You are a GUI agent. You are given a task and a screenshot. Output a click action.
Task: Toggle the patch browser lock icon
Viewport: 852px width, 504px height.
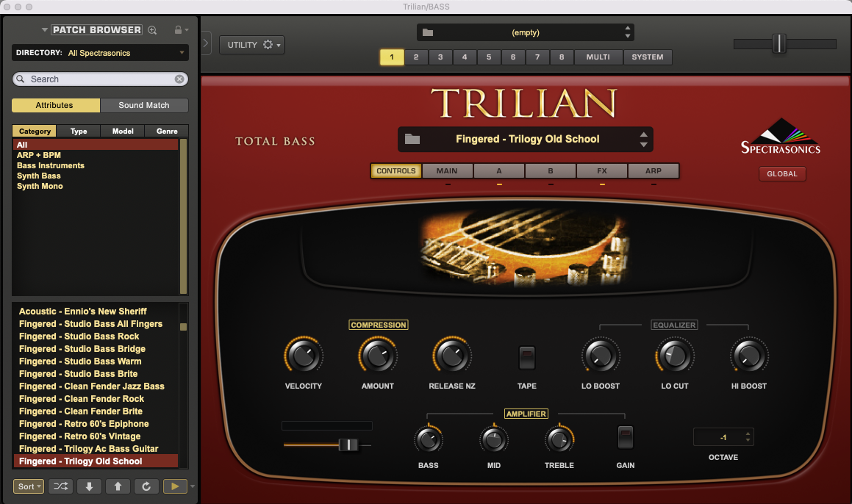tap(178, 30)
